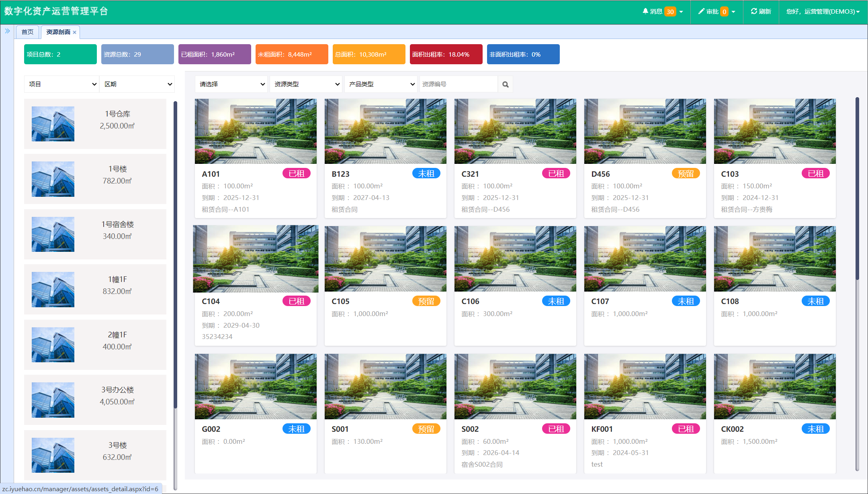This screenshot has height=494, width=868.
Task: Open the 审批 approvals pencil menu
Action: pyautogui.click(x=717, y=12)
